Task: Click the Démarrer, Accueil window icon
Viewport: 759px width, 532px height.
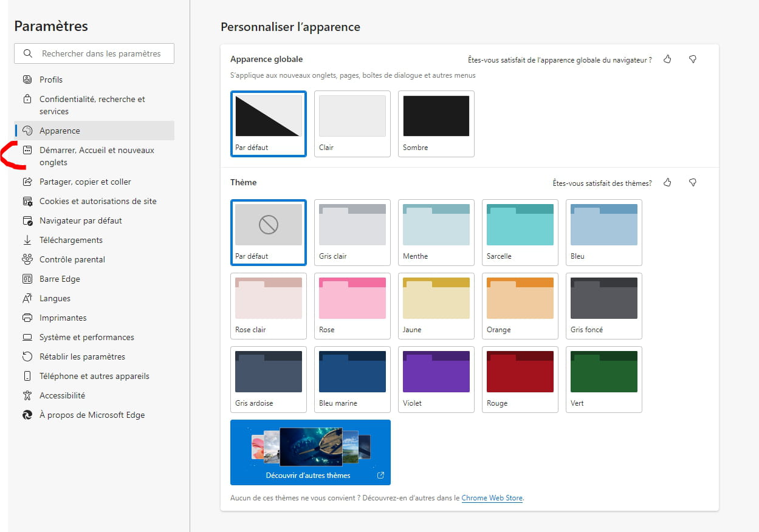Action: pos(27,150)
